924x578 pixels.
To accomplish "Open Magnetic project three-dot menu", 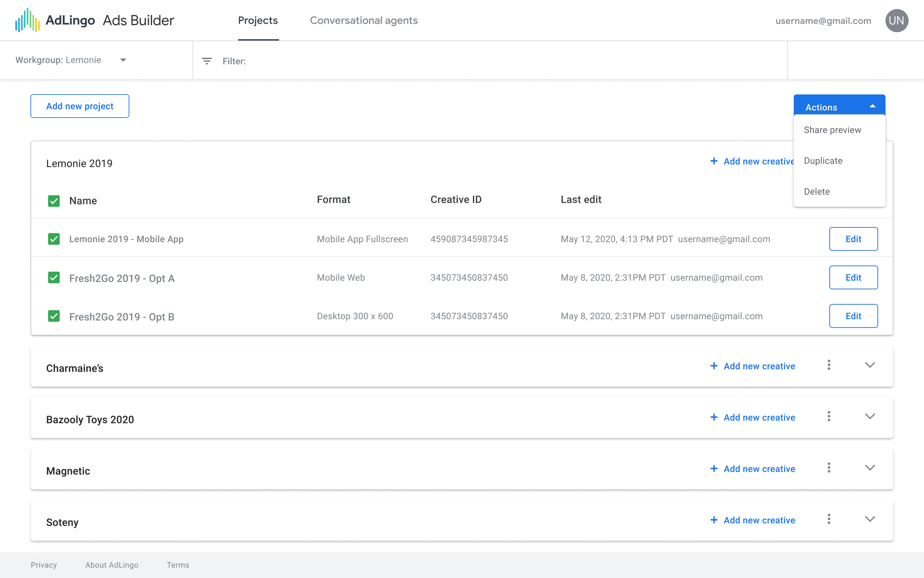I will point(829,467).
